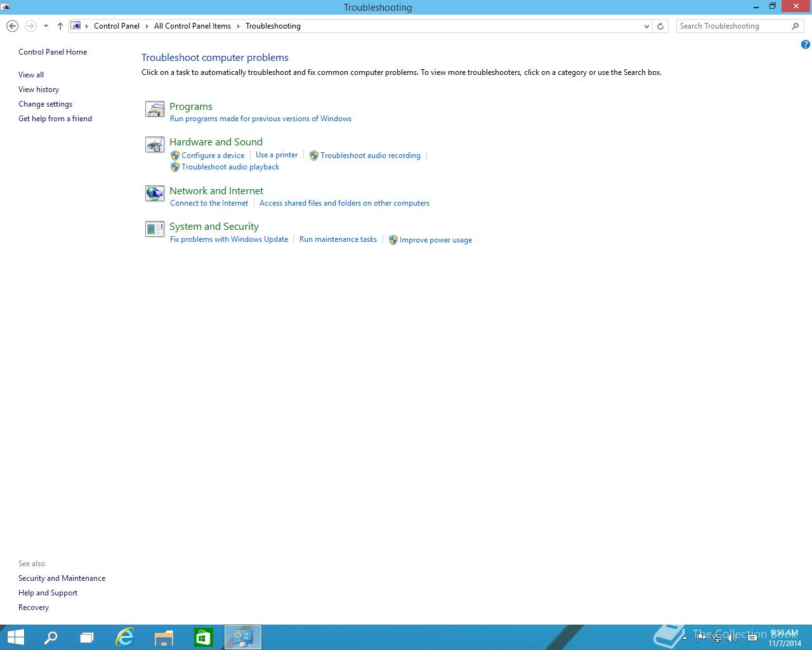This screenshot has width=812, height=650.
Task: Expand root chevron before Control Panel breadcrumb
Action: point(87,26)
